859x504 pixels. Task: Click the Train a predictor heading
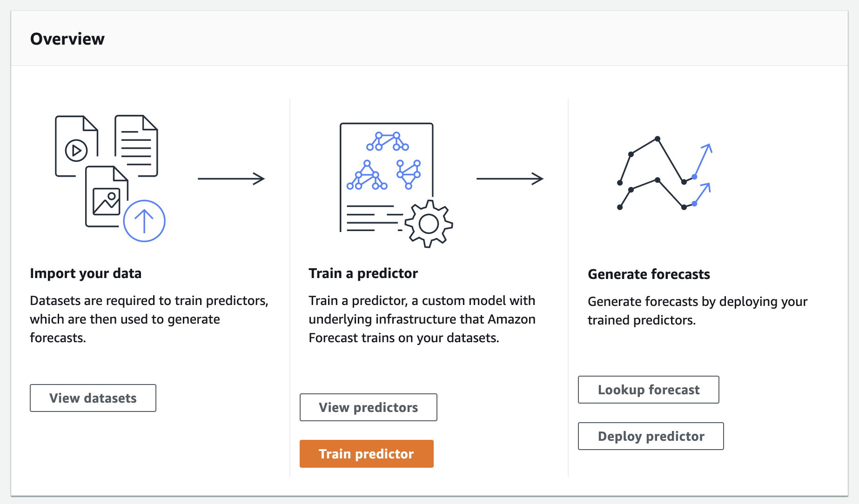(x=363, y=273)
